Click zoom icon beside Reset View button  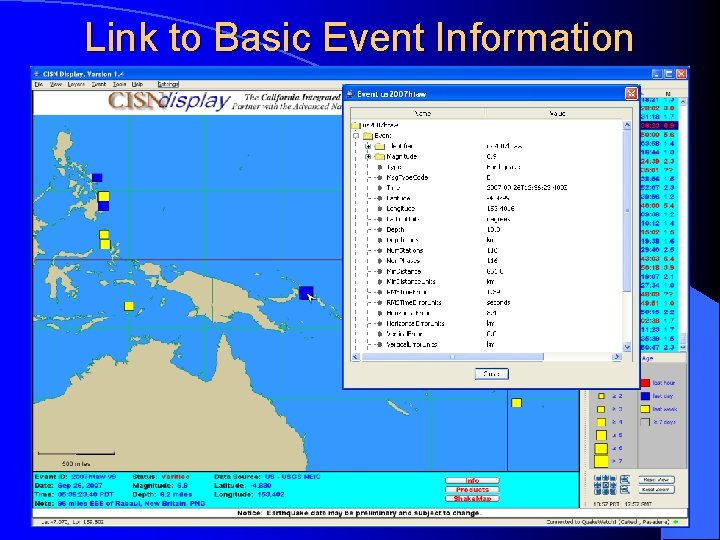tap(625, 479)
